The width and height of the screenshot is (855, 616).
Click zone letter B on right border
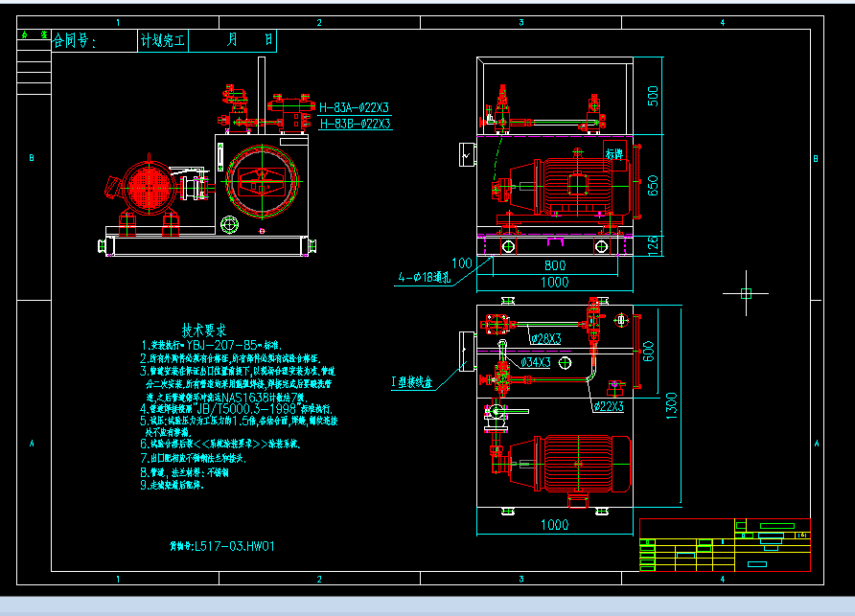[x=816, y=159]
